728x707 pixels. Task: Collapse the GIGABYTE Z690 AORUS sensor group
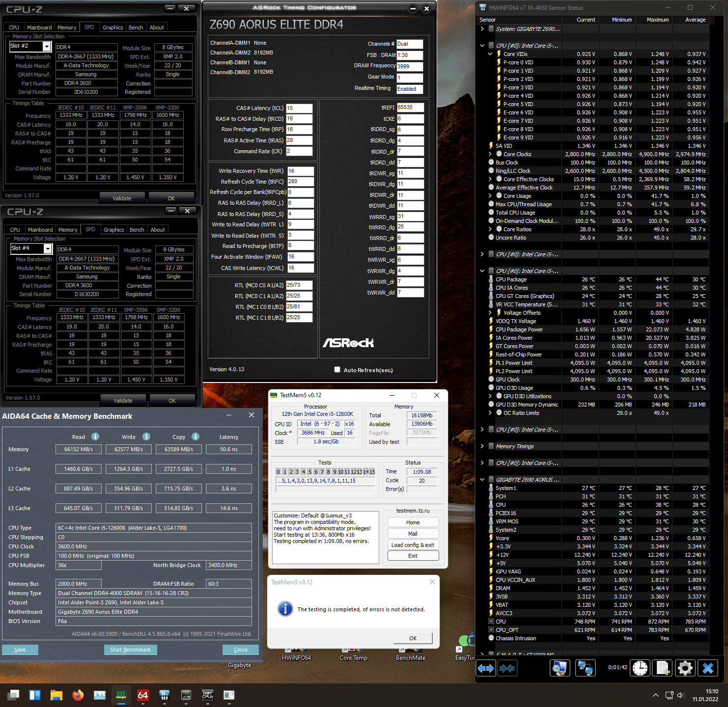(482, 480)
